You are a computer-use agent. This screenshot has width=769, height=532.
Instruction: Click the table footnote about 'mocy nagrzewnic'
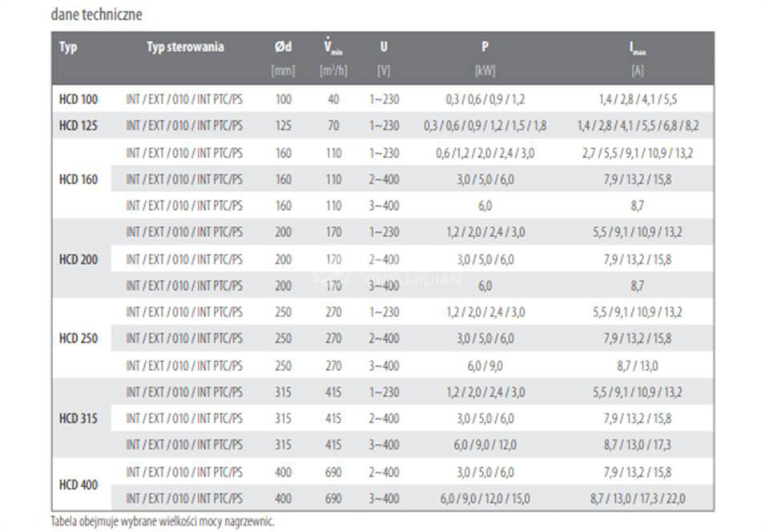click(163, 522)
